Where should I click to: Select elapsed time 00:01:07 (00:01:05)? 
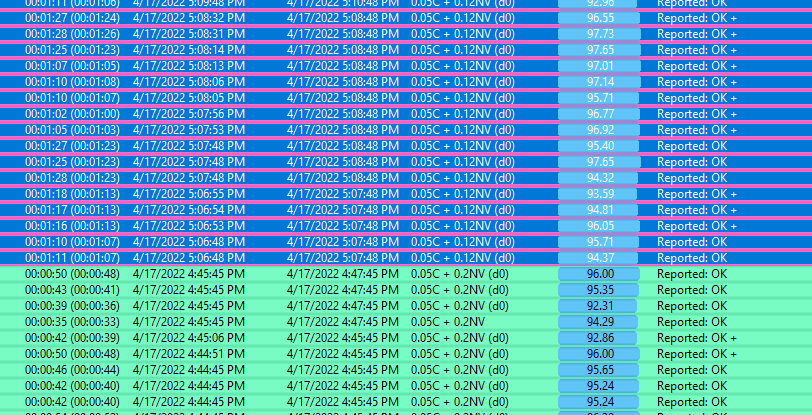point(72,66)
